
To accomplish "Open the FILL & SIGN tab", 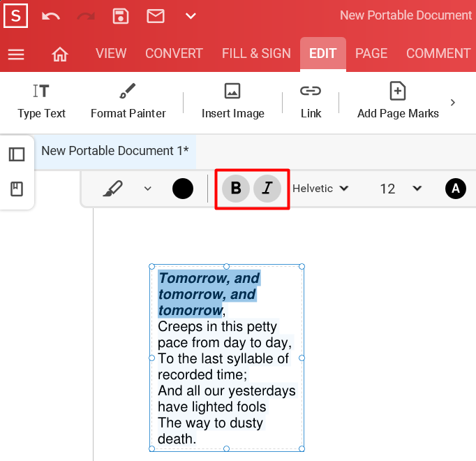I will tap(256, 54).
